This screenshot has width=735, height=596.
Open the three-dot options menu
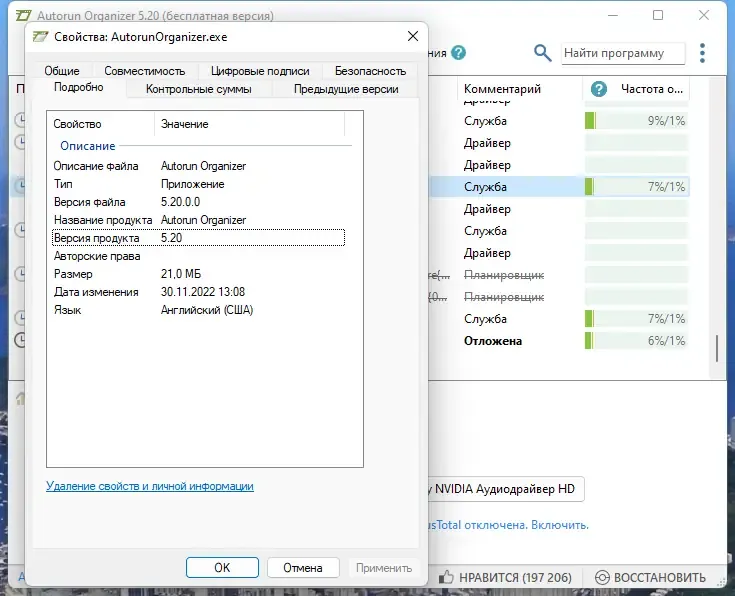pyautogui.click(x=702, y=53)
